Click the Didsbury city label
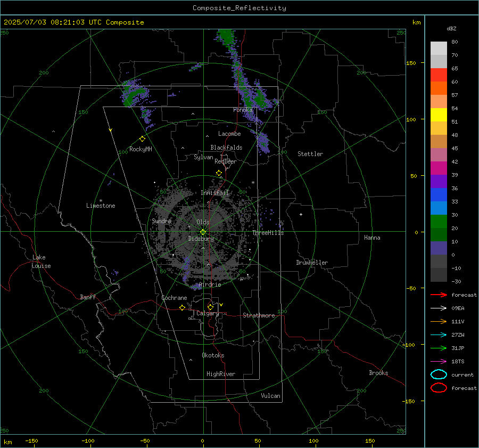The height and width of the screenshot is (448, 479). coord(201,239)
